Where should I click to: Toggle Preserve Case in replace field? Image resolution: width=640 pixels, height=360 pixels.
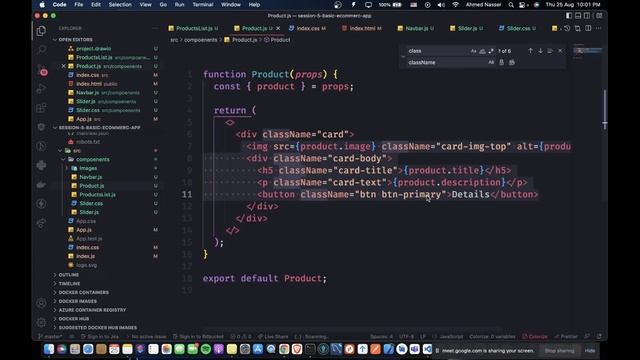click(491, 62)
